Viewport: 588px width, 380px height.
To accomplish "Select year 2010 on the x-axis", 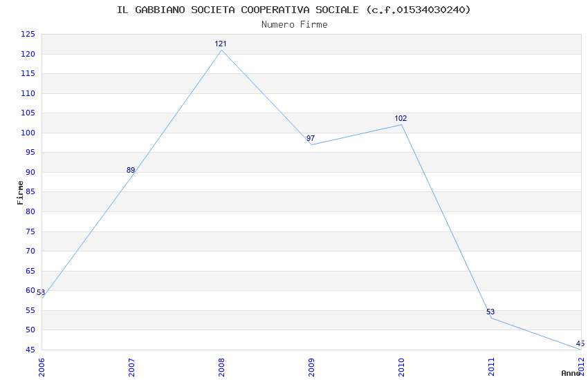I will point(402,367).
